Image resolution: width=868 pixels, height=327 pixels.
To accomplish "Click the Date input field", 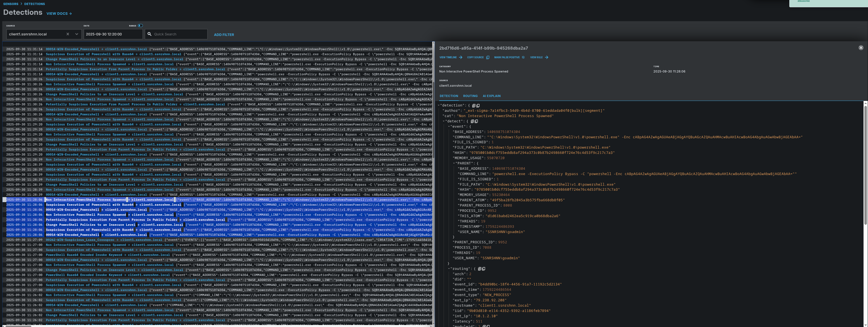I will point(113,34).
